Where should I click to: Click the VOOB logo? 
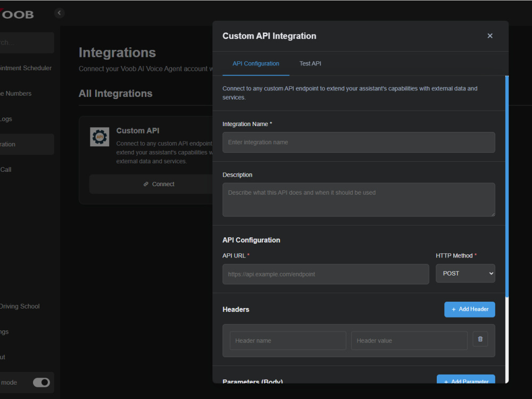coord(17,14)
